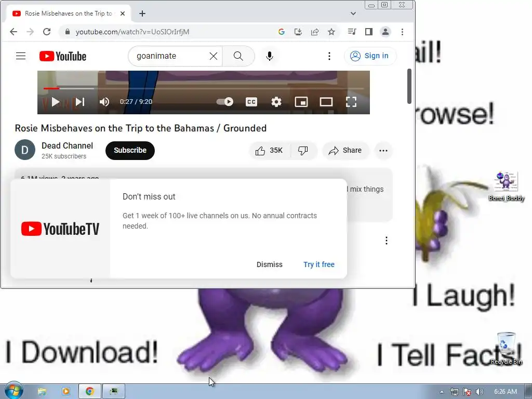Screen dimensions: 532x399
Task: Switch to theater mode
Action: click(326, 102)
